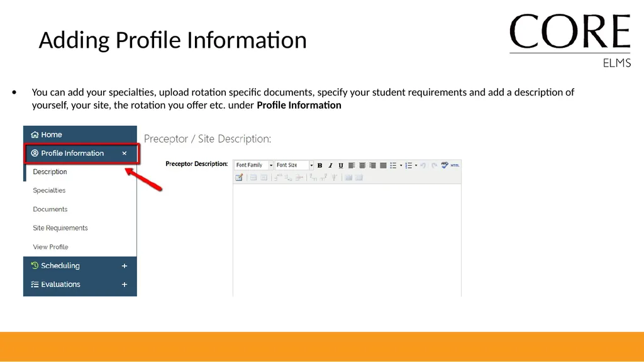
Task: Click the Preceptor / Site Description heading
Action: pyautogui.click(x=208, y=139)
